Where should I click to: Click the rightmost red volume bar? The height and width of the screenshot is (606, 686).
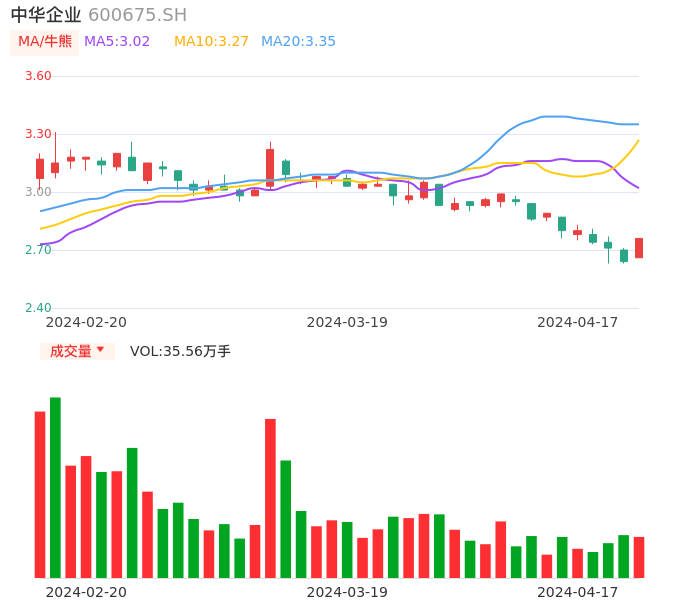click(x=639, y=557)
